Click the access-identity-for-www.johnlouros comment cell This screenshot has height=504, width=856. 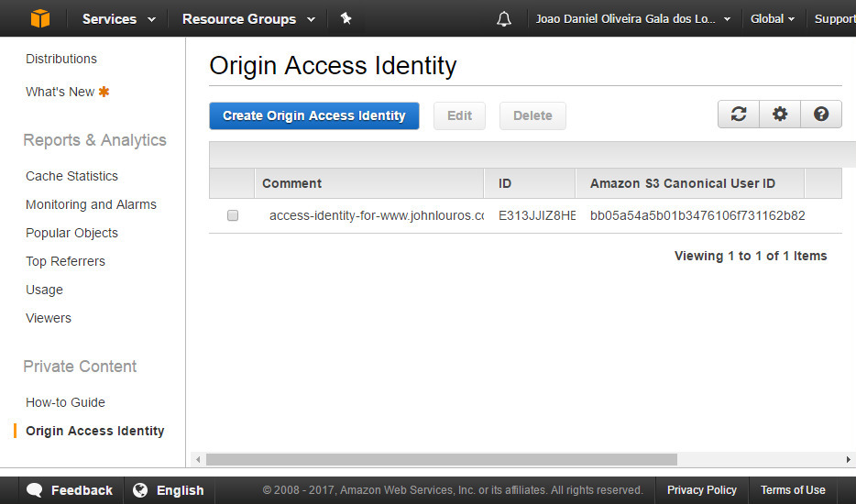376,215
